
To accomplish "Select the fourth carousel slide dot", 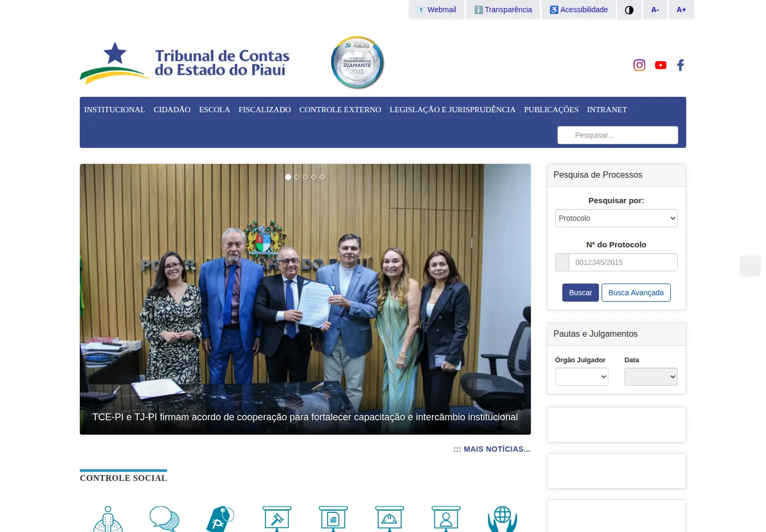I will (314, 177).
